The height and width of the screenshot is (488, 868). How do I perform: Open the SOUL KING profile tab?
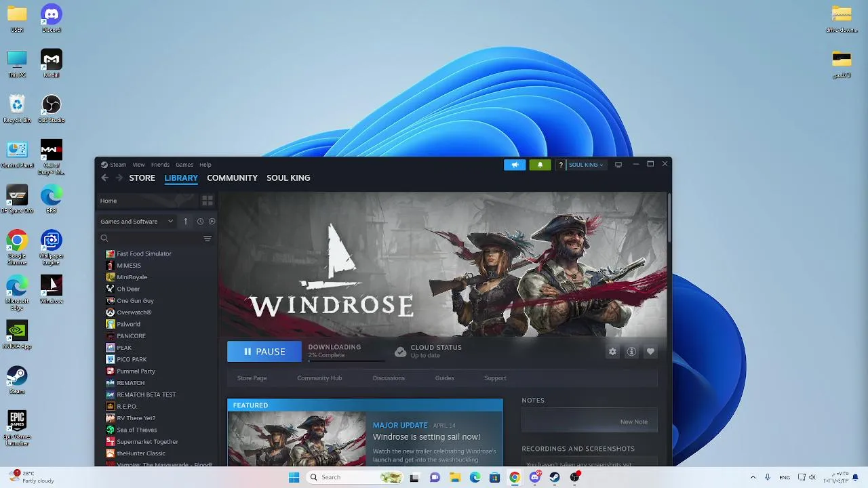click(288, 178)
